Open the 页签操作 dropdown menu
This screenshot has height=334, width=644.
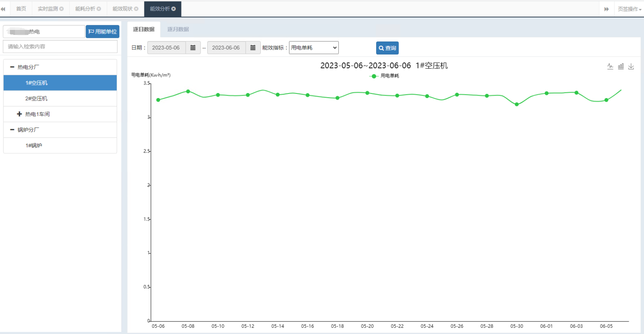point(629,9)
